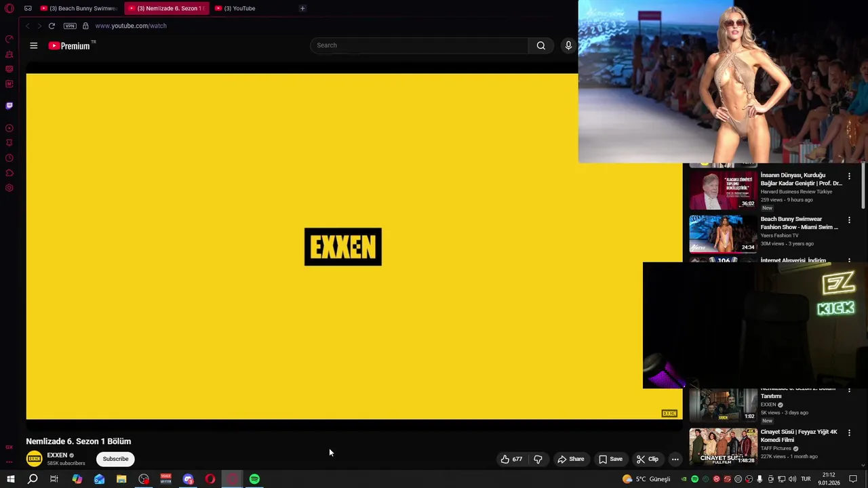This screenshot has width=868, height=488.
Task: Switch to Beach Bunny Swimwear tab
Action: 79,8
